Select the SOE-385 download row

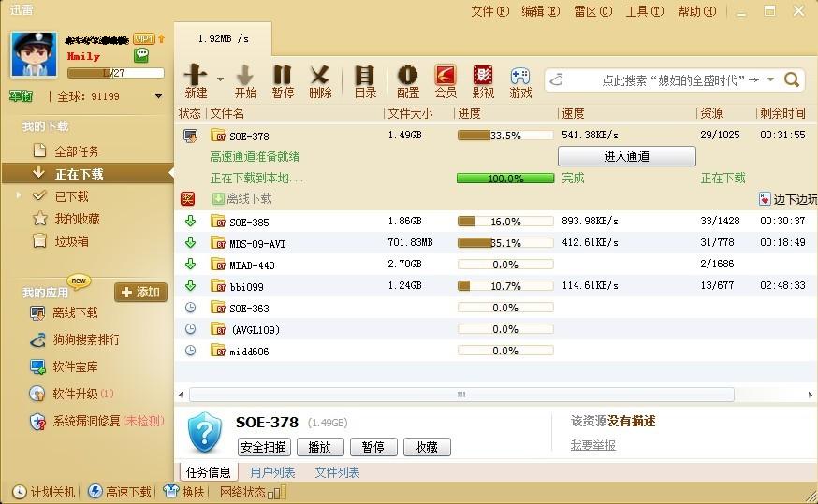[x=496, y=222]
